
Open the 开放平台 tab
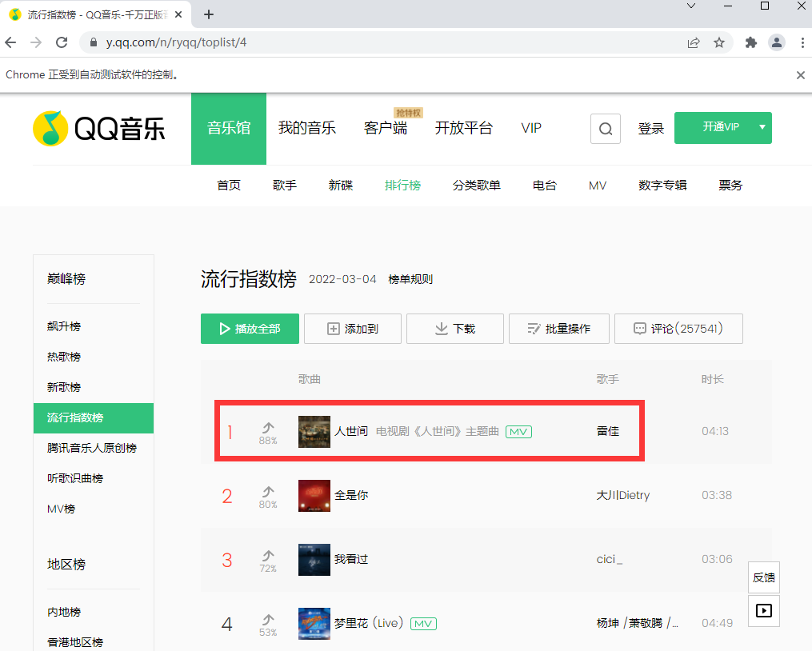click(x=463, y=128)
